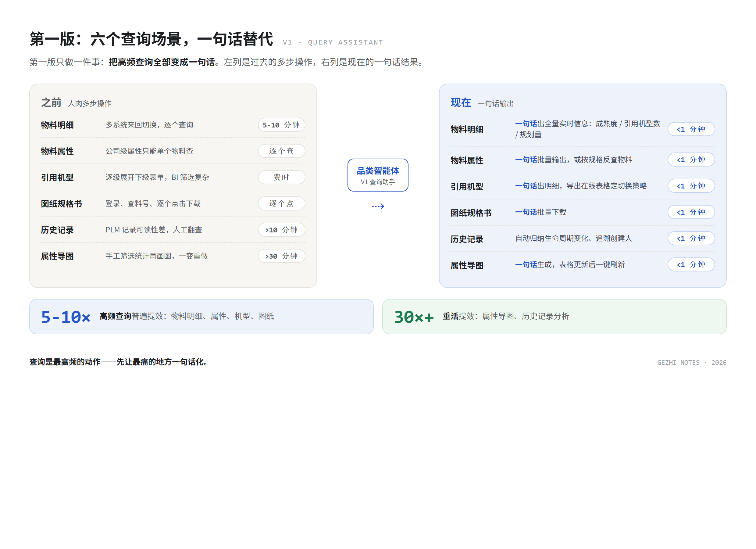Click text 一句话批量输出，或按规格反查物料

point(574,160)
